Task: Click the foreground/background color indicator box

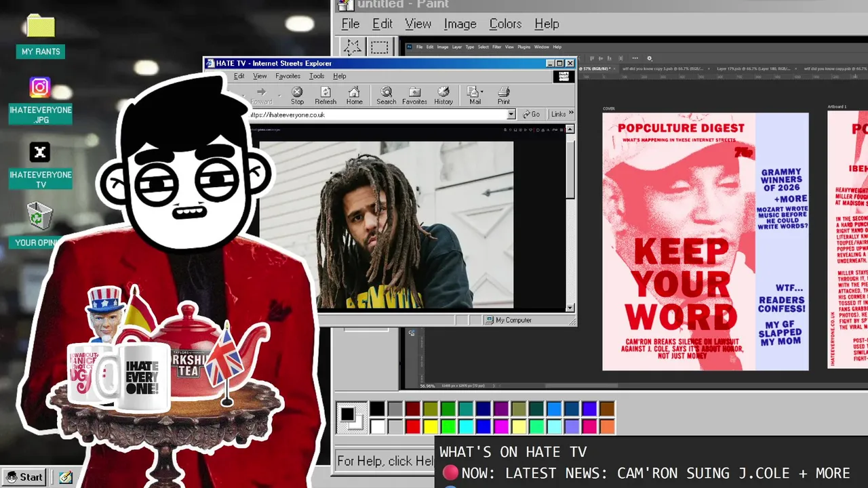Action: [x=351, y=417]
